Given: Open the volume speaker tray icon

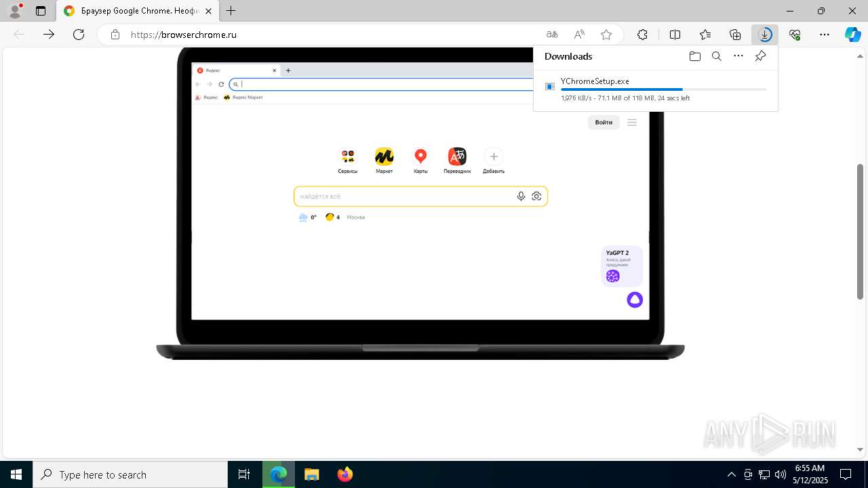Looking at the screenshot, I should (x=781, y=474).
